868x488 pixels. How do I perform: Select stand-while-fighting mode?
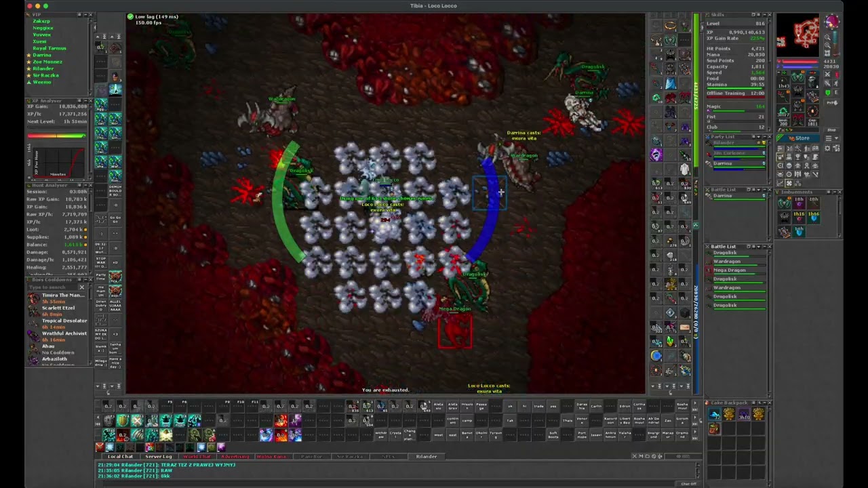coord(835,75)
